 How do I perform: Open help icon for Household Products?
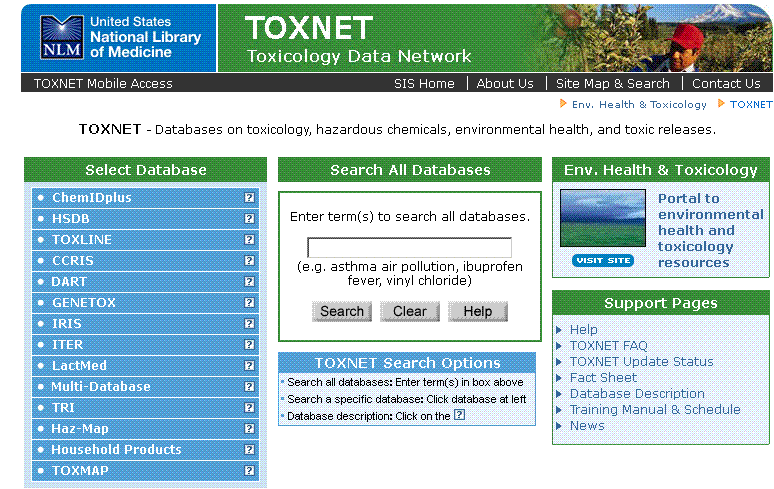249,450
